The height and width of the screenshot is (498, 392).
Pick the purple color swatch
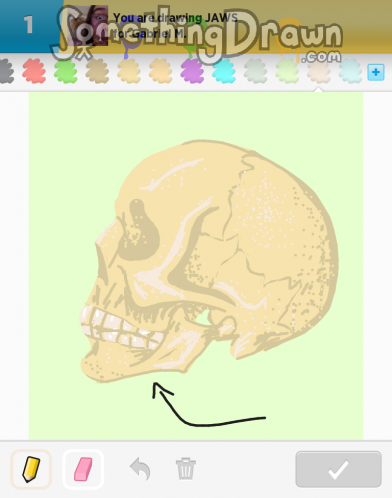(x=192, y=71)
